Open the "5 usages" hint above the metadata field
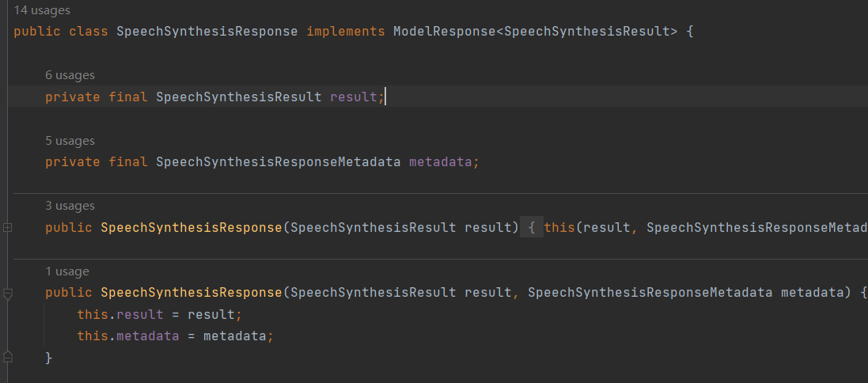868x383 pixels. (x=70, y=141)
